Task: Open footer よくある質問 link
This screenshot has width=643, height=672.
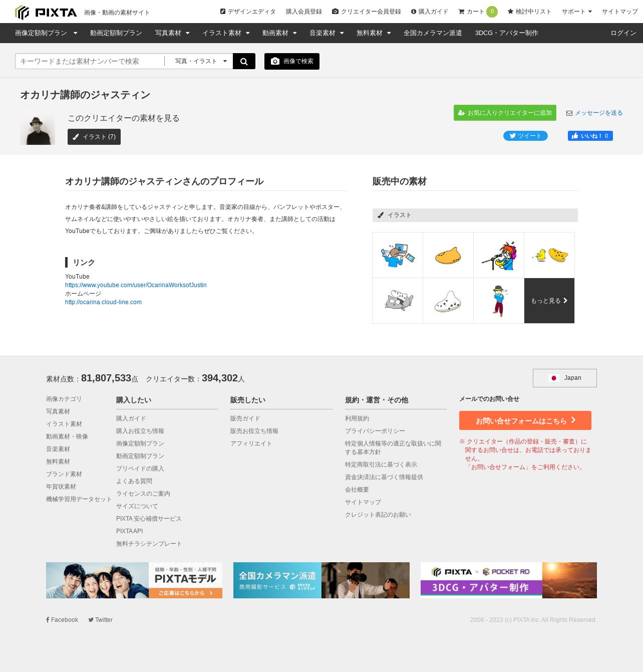Action: (134, 481)
